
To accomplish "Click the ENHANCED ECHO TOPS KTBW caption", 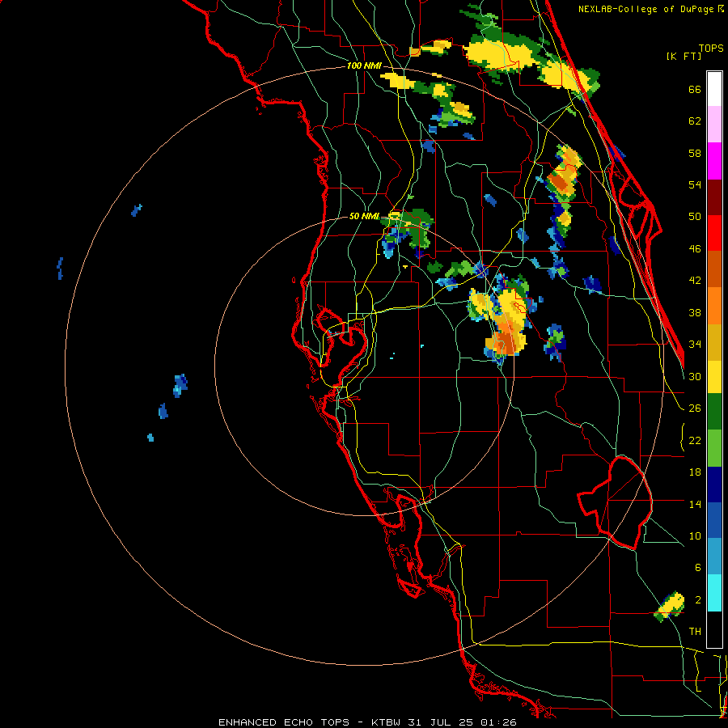I will coord(367,722).
